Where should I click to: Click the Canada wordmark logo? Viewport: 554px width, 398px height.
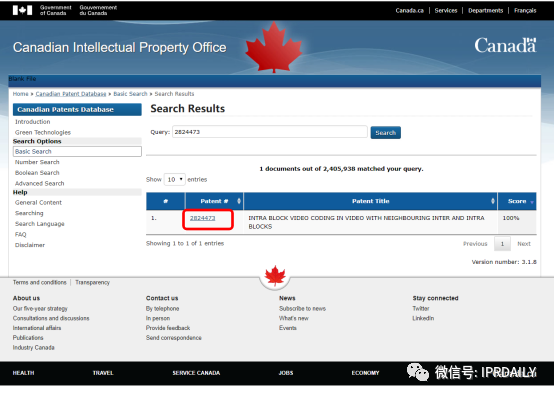coord(505,46)
